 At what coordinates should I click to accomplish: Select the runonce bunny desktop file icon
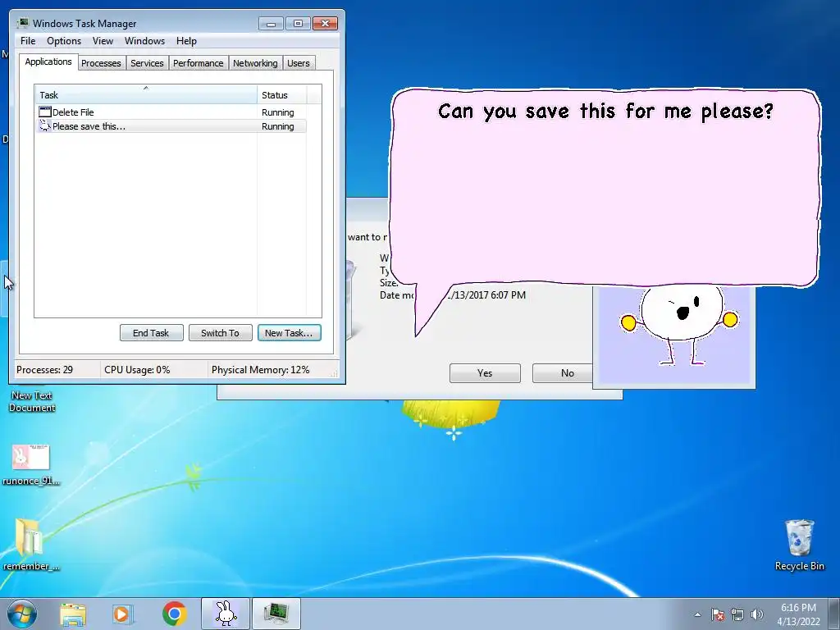[x=31, y=464]
